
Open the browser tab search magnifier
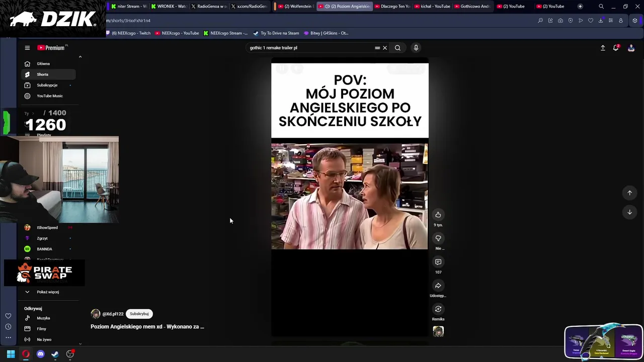[601, 7]
